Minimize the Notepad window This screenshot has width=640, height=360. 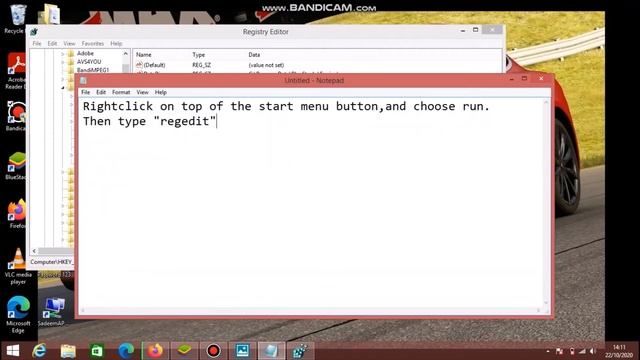point(512,79)
